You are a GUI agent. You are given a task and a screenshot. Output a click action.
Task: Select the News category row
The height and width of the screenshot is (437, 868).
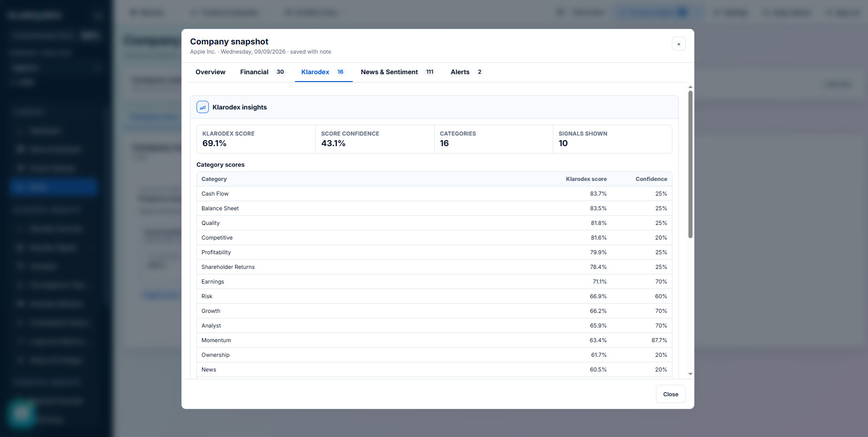pyautogui.click(x=434, y=370)
